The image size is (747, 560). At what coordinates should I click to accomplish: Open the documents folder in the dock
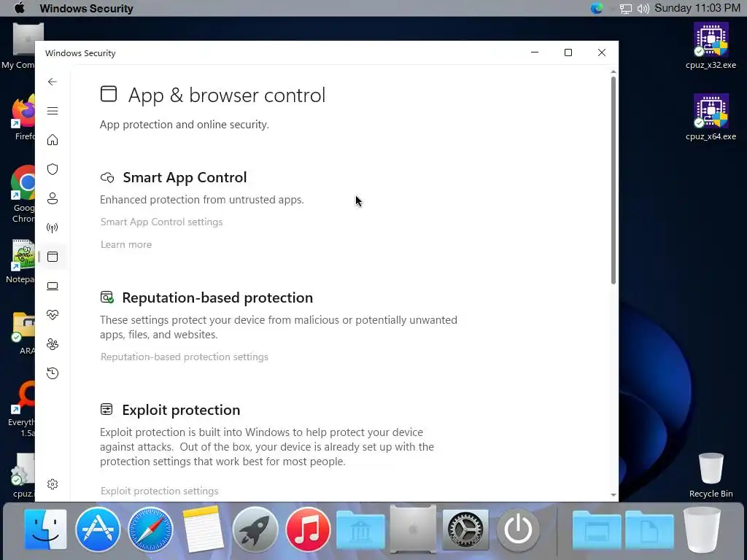click(x=649, y=530)
